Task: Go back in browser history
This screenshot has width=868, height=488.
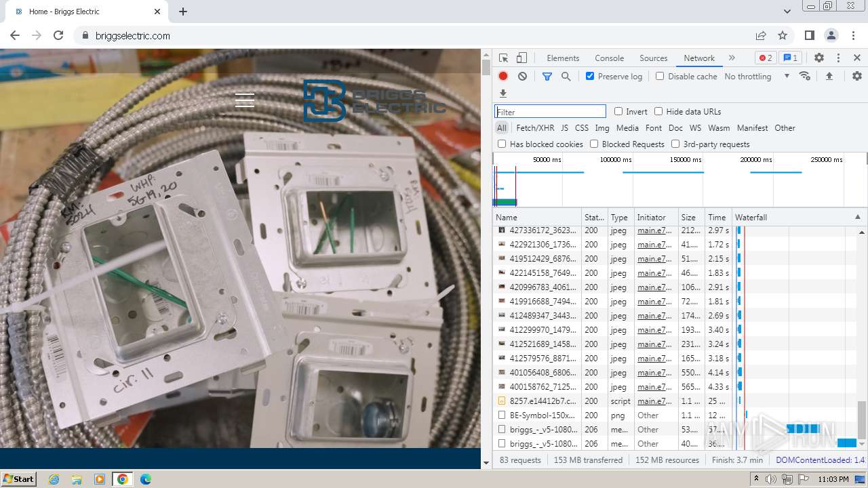Action: [x=15, y=35]
